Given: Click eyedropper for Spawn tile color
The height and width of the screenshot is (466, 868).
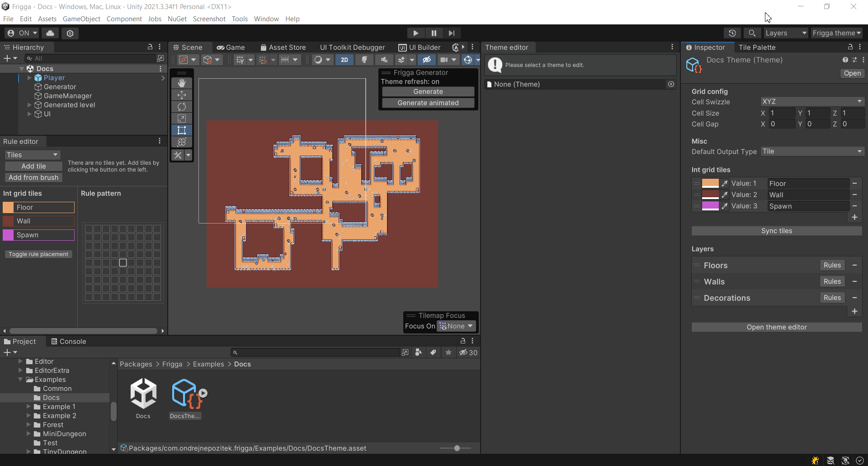Looking at the screenshot, I should pyautogui.click(x=725, y=206).
